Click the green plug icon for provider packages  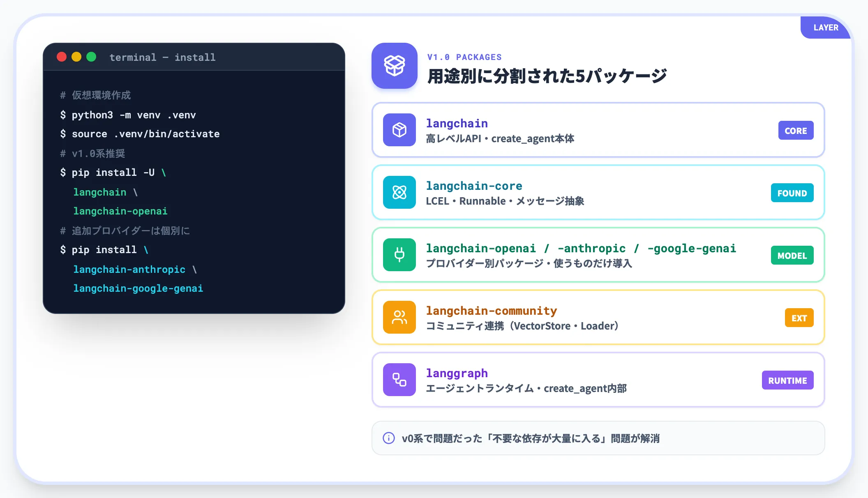pos(399,255)
